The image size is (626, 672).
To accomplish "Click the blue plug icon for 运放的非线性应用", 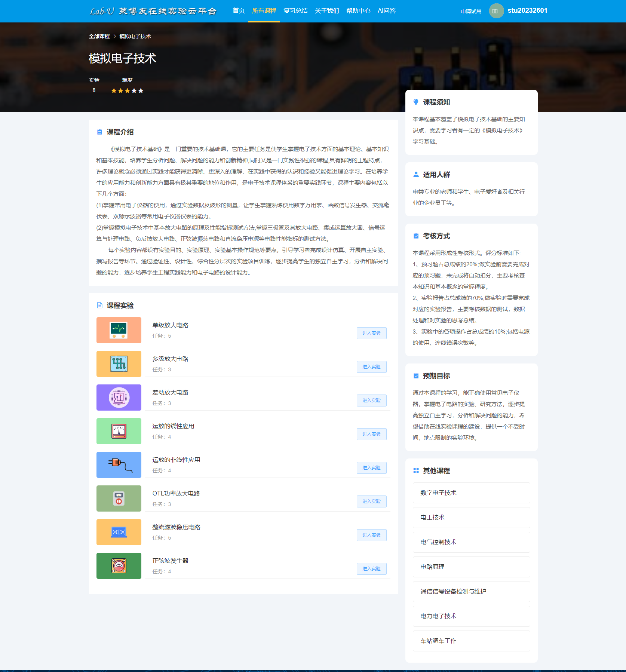I will click(119, 465).
